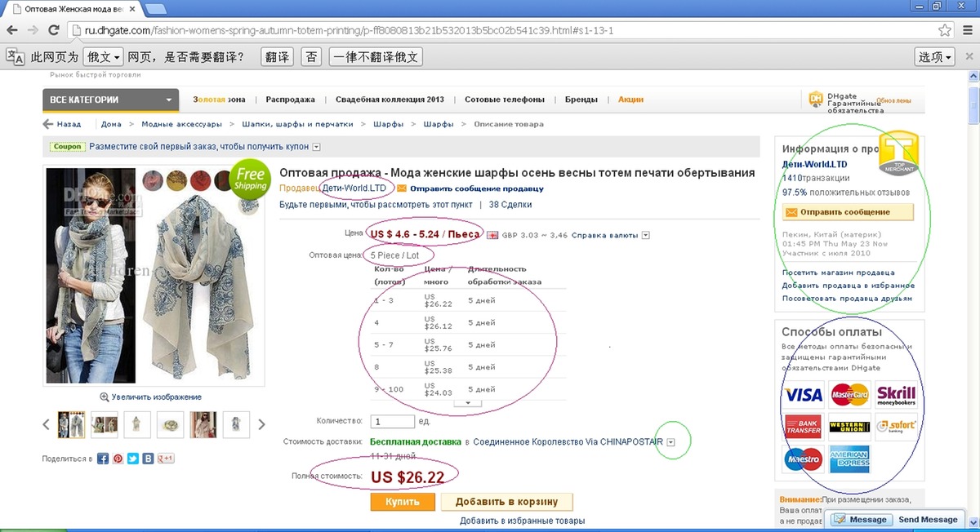The image size is (980, 532).
Task: Show next thumbnails with the right arrow
Action: point(261,424)
